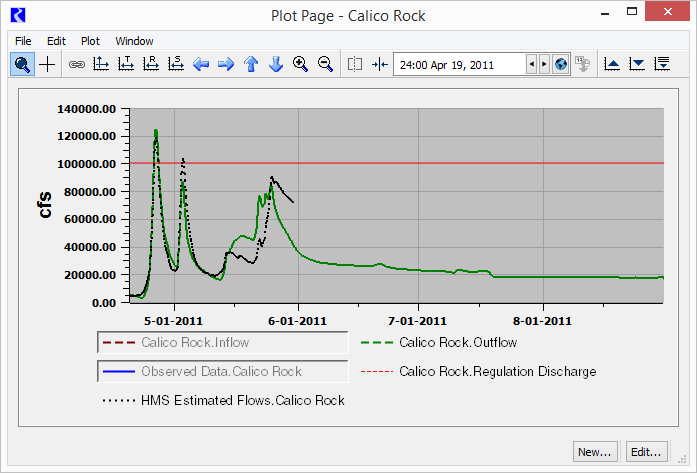Step the marker date backward
This screenshot has width=697, height=473.
(532, 64)
